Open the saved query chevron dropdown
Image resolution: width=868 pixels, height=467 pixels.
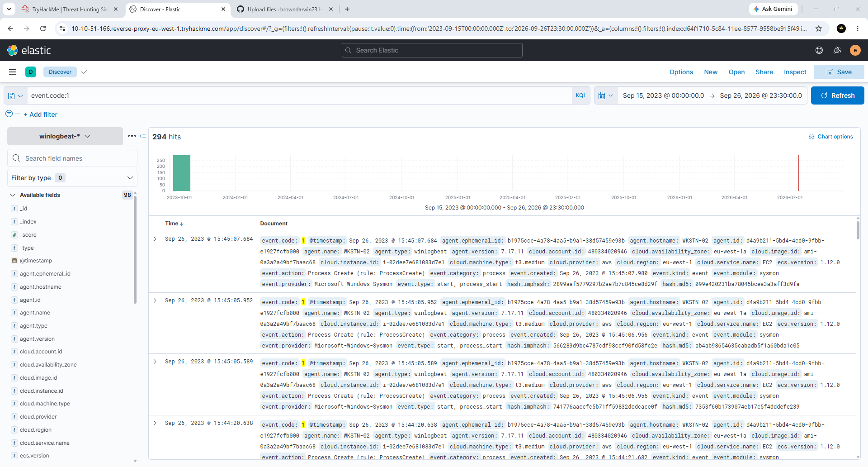(20, 95)
